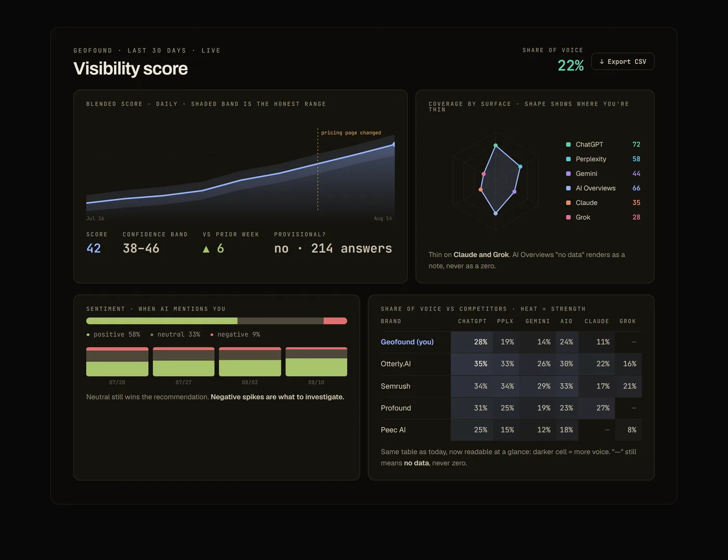This screenshot has width=728, height=560.
Task: Click the AI Overviews legend swatch
Action: pos(568,188)
